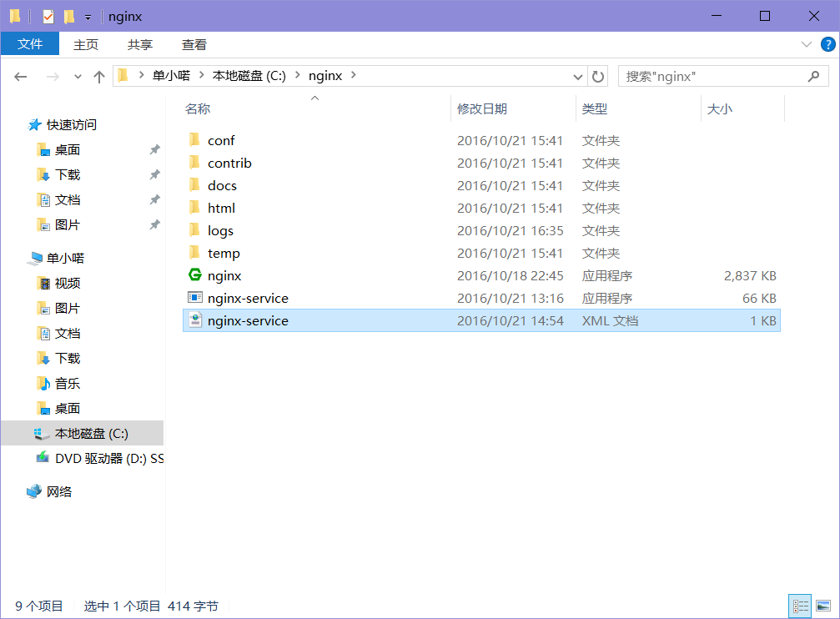Select the contrib folder icon
The image size is (840, 619).
(x=195, y=163)
